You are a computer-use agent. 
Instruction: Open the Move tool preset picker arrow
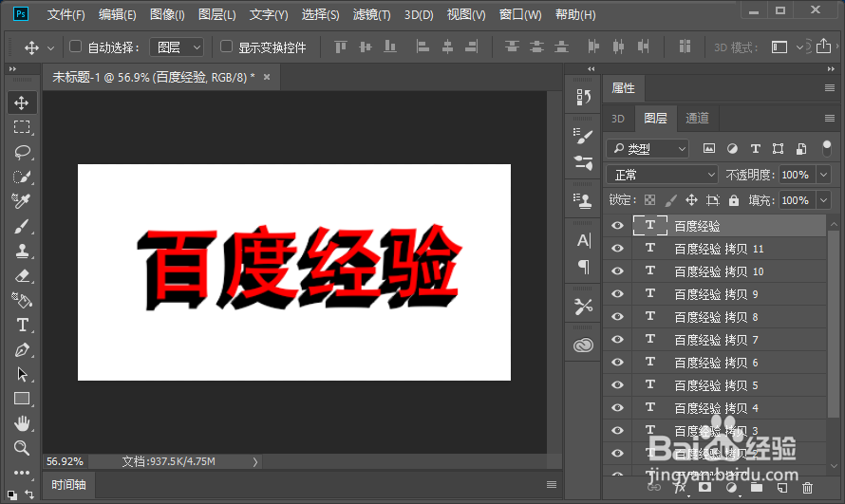tap(50, 48)
